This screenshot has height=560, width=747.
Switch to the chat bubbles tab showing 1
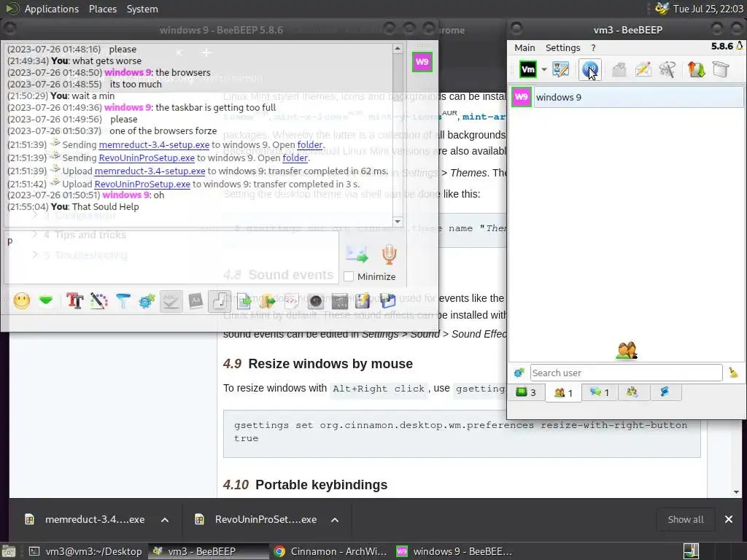point(600,392)
